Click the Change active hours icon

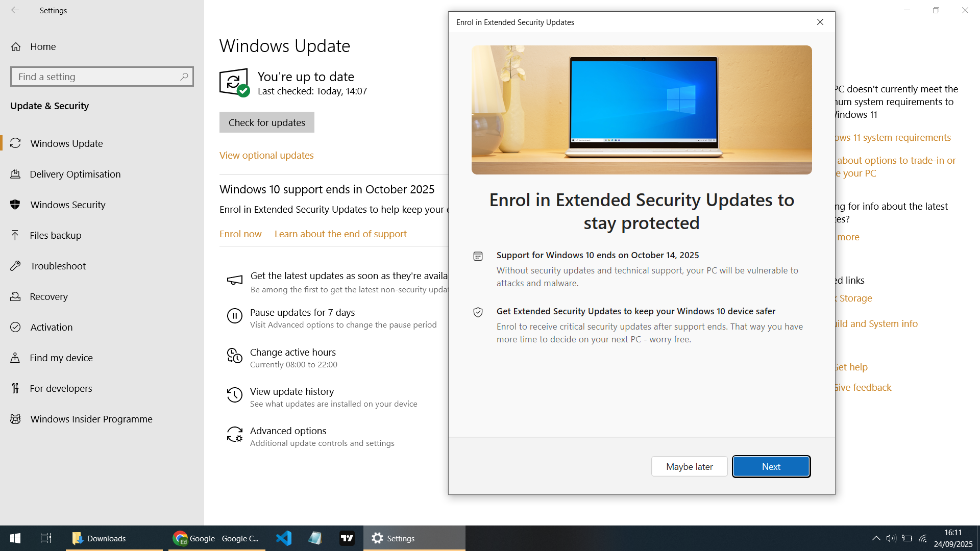coord(234,356)
